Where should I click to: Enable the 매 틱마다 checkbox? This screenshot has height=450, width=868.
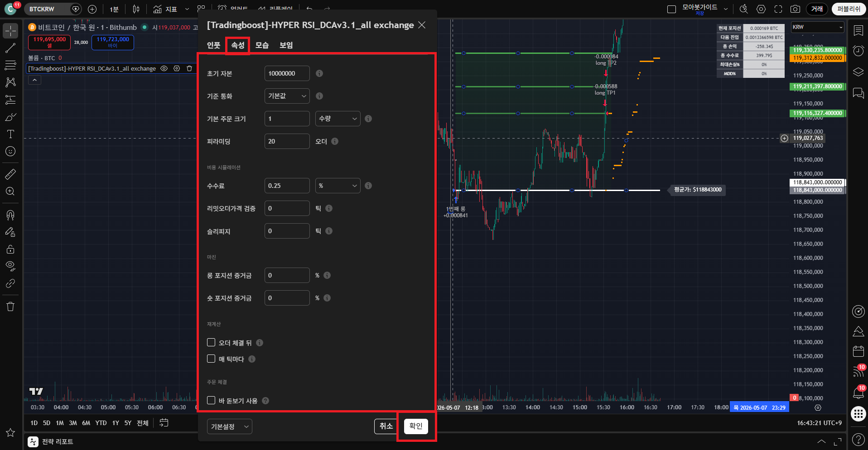(211, 359)
